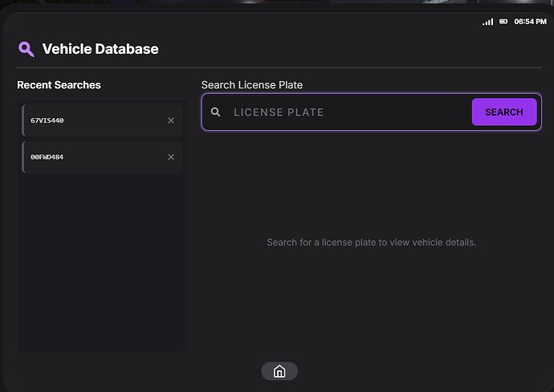Click the left accent bar of 67VIS440
The width and height of the screenshot is (554, 392).
click(x=23, y=120)
